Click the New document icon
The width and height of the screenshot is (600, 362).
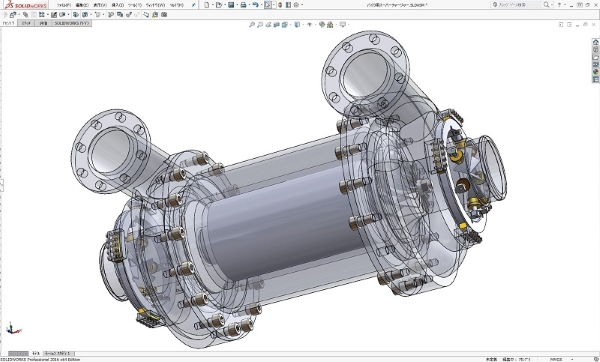pyautogui.click(x=207, y=5)
